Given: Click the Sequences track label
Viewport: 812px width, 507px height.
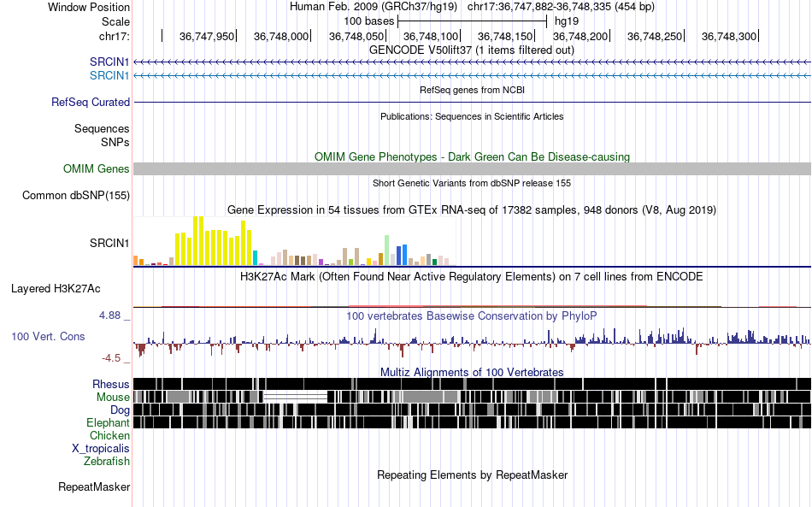Looking at the screenshot, I should point(102,128).
